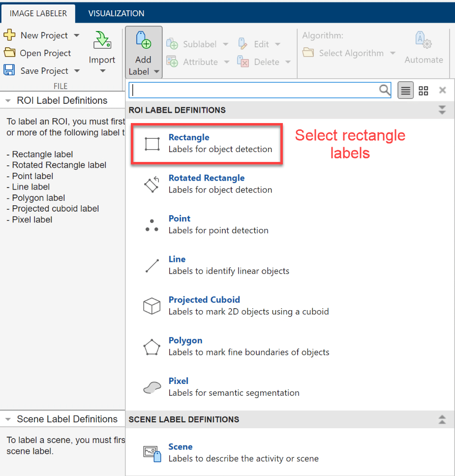Select the Image Labeler tab

coord(37,13)
